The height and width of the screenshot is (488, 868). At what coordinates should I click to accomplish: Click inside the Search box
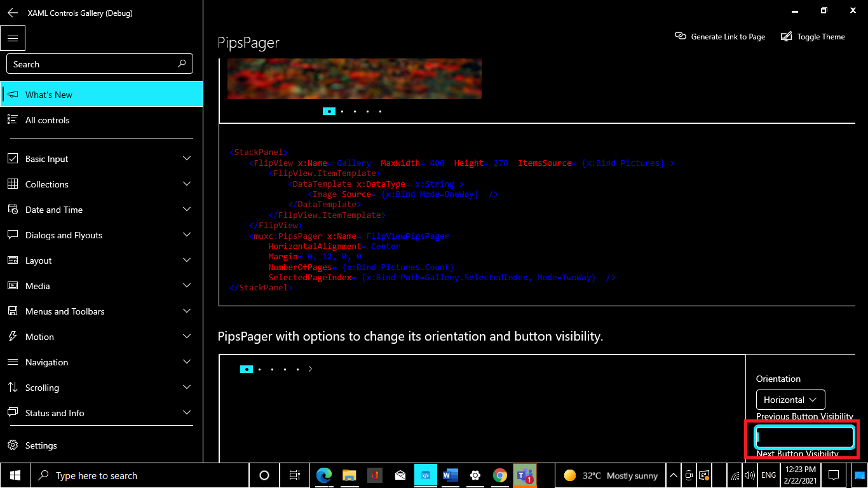pyautogui.click(x=100, y=64)
